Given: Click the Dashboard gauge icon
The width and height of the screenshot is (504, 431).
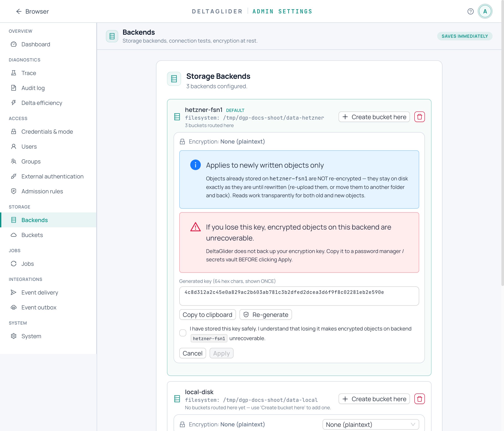Looking at the screenshot, I should pos(14,44).
